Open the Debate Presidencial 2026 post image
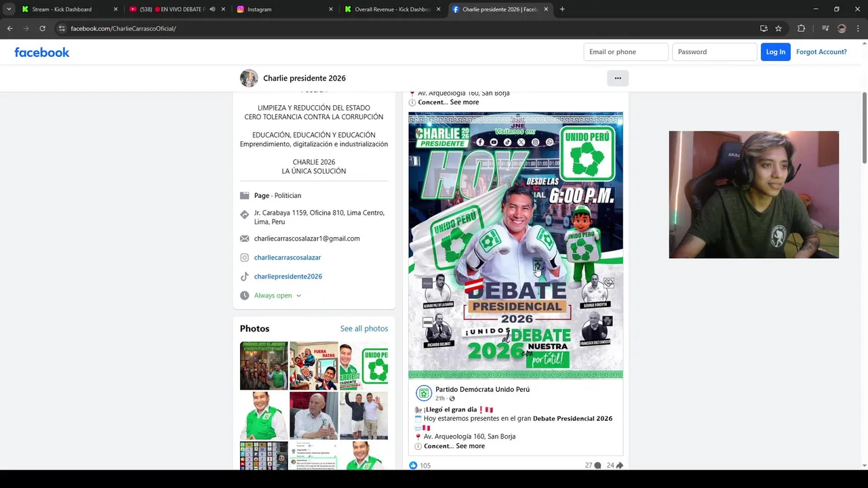 coord(515,245)
